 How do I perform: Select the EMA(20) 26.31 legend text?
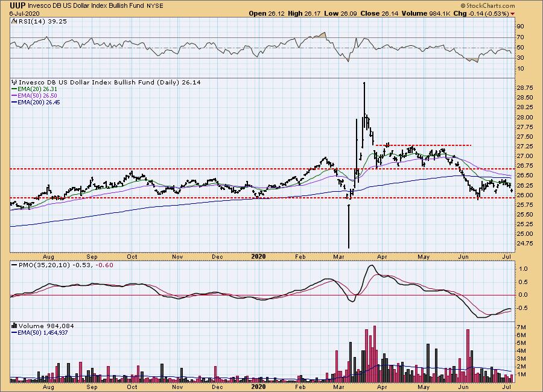pos(37,89)
